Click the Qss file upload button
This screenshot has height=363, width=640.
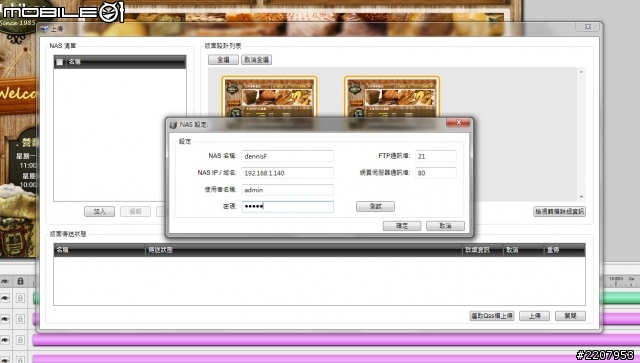[491, 316]
